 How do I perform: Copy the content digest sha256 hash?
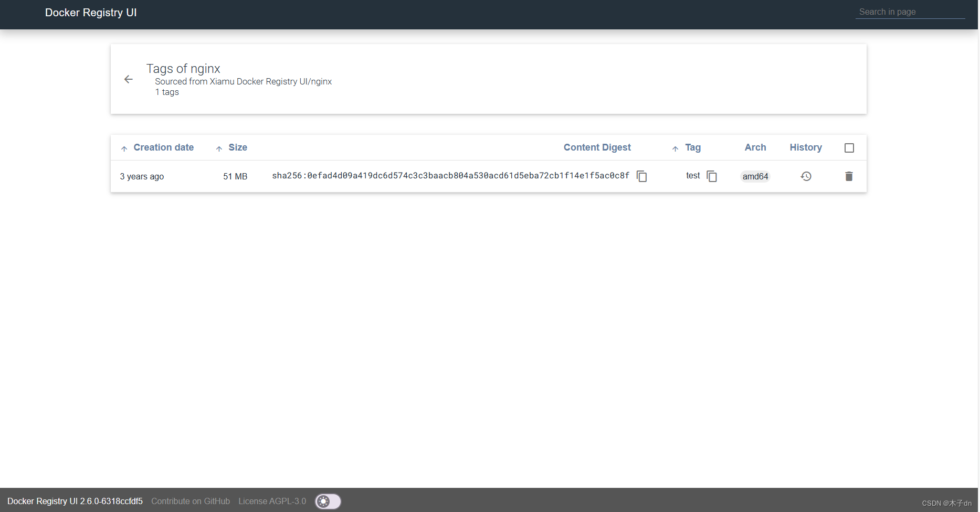[x=641, y=176]
